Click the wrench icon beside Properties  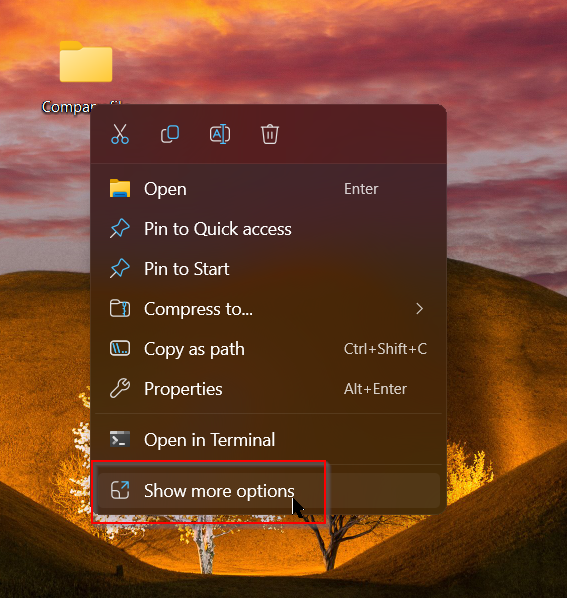coord(120,389)
